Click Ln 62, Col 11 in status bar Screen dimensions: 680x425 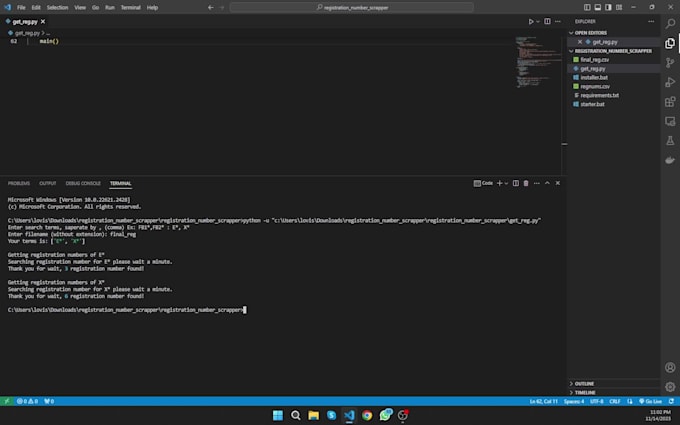pyautogui.click(x=543, y=401)
